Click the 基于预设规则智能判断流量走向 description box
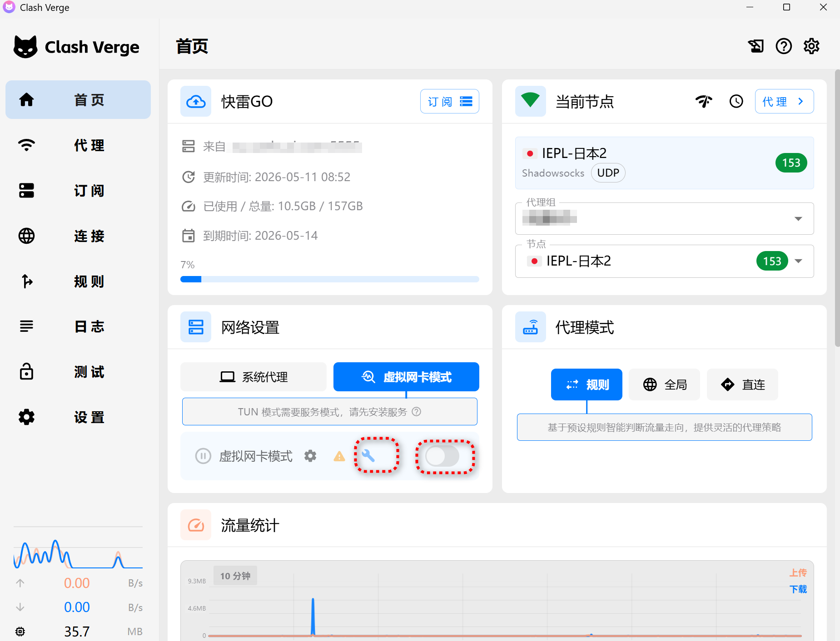 pos(664,427)
